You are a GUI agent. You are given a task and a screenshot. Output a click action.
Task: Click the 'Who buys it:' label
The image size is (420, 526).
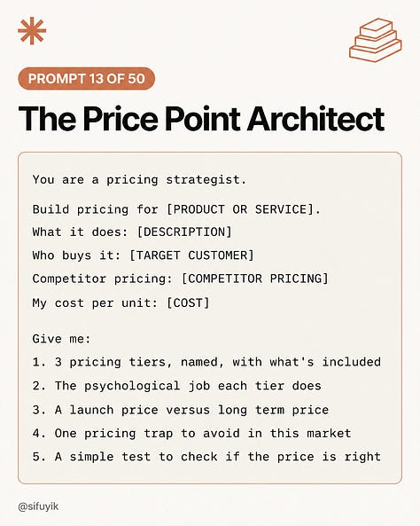(76, 255)
